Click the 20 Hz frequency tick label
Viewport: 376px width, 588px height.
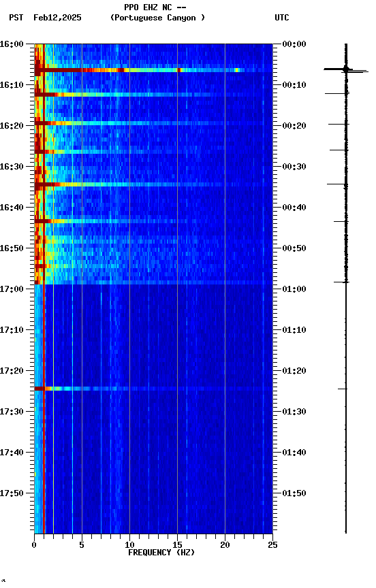(225, 545)
